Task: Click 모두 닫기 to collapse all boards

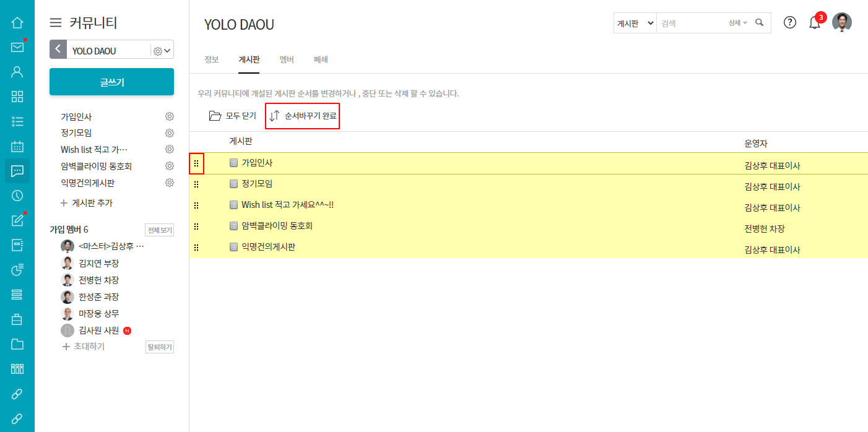Action: tap(233, 116)
